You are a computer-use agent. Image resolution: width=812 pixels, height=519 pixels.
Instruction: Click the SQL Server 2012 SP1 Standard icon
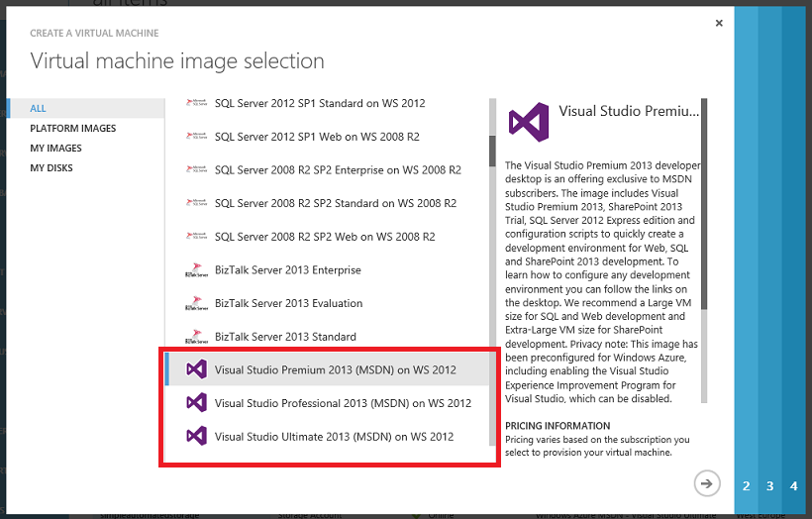pyautogui.click(x=197, y=103)
